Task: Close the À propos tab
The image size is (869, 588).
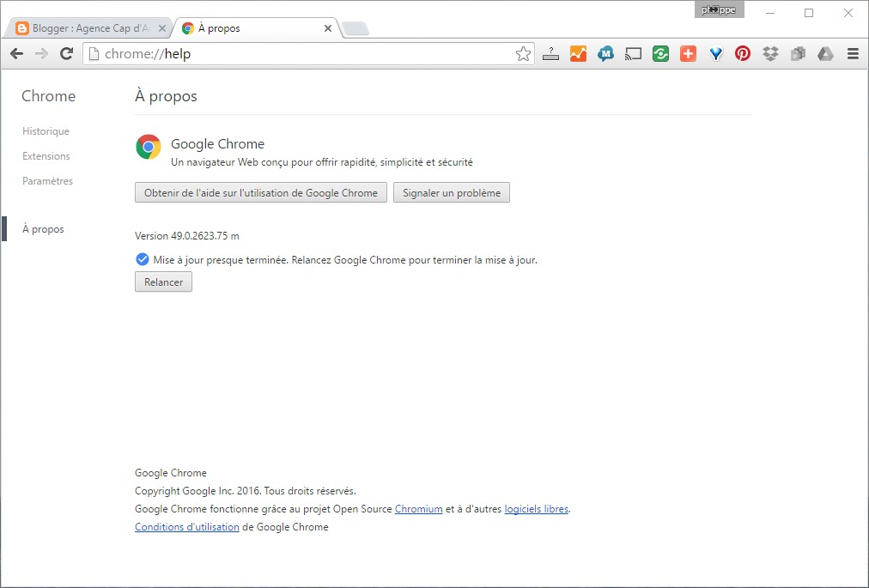Action: [x=327, y=28]
